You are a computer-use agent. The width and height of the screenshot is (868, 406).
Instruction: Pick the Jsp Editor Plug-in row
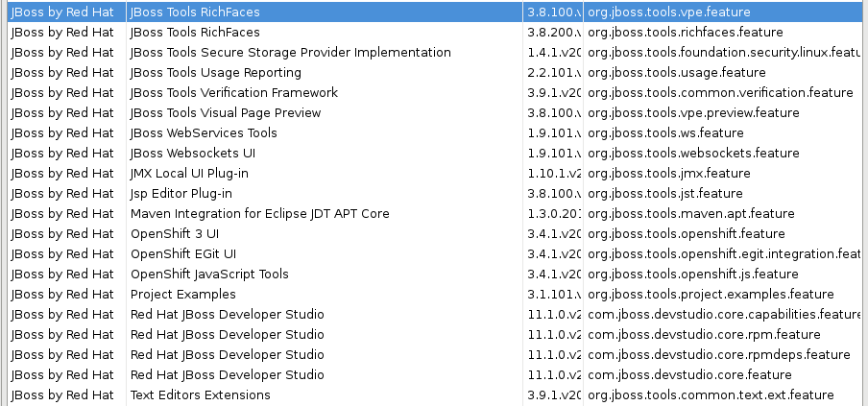181,194
